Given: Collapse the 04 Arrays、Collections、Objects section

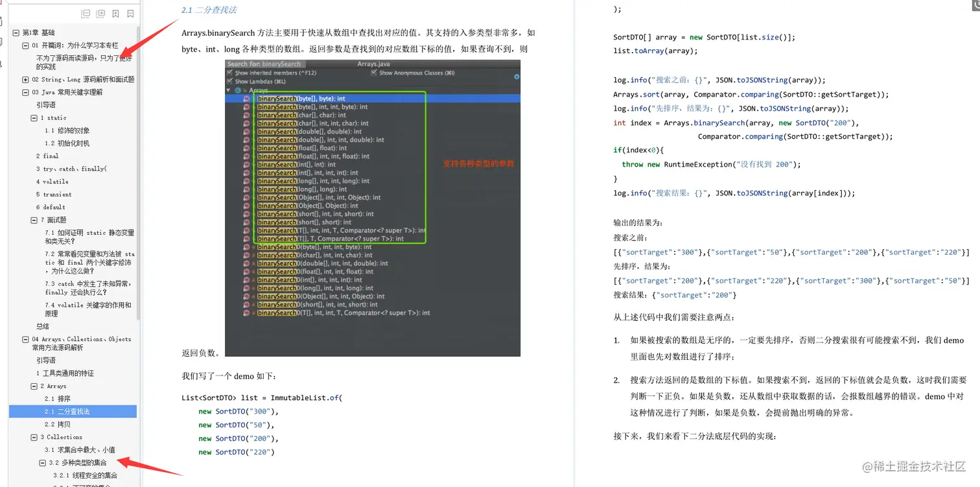Looking at the screenshot, I should click(x=25, y=339).
